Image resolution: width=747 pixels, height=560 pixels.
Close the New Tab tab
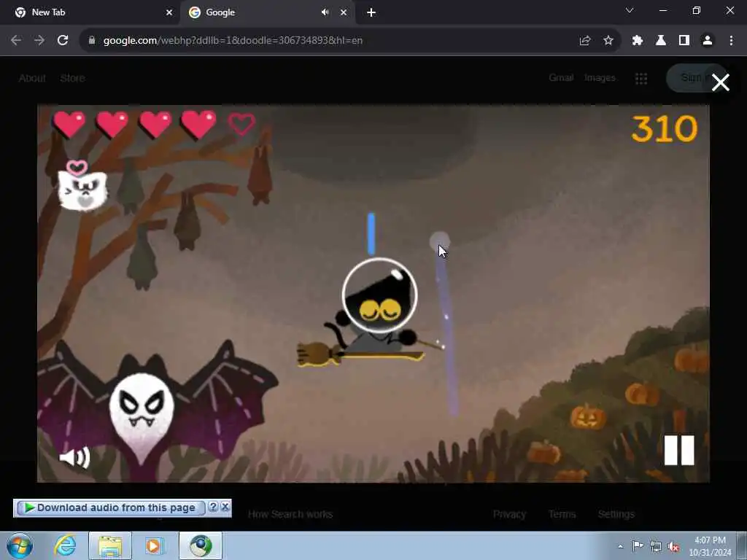tap(169, 12)
